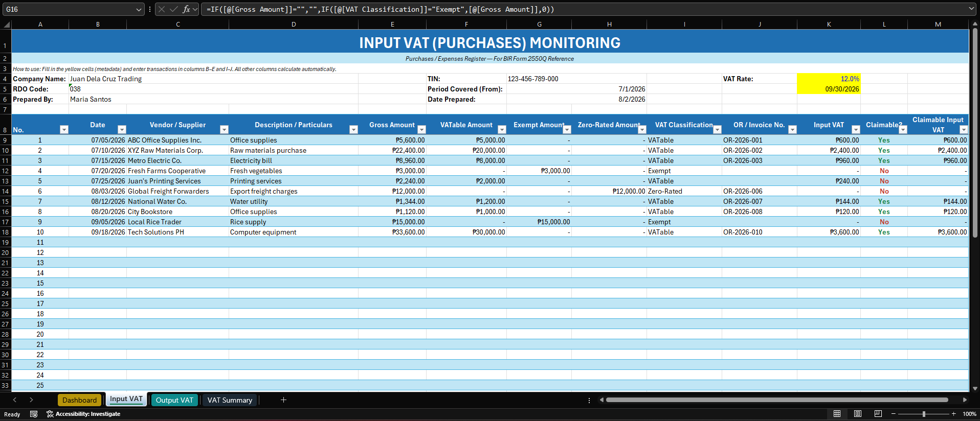Image resolution: width=980 pixels, height=421 pixels.
Task: Click the horizontal scrollbar left arrow
Action: 602,400
